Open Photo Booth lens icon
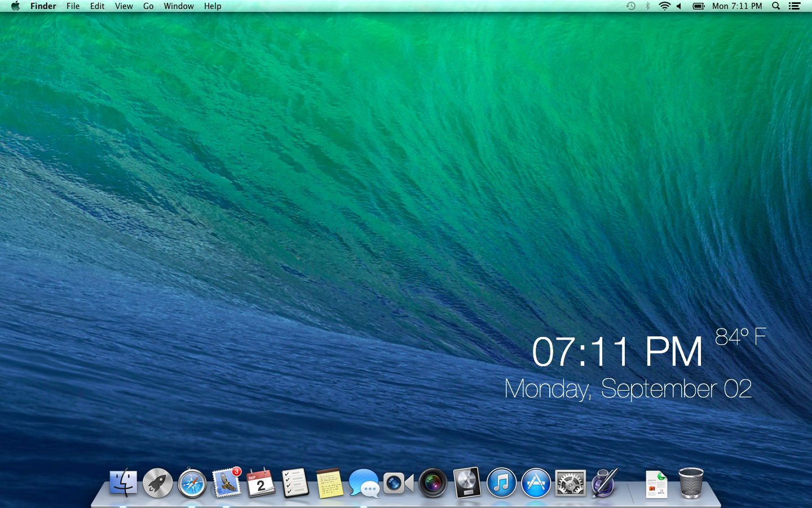Viewport: 812px width, 508px height. pyautogui.click(x=433, y=484)
